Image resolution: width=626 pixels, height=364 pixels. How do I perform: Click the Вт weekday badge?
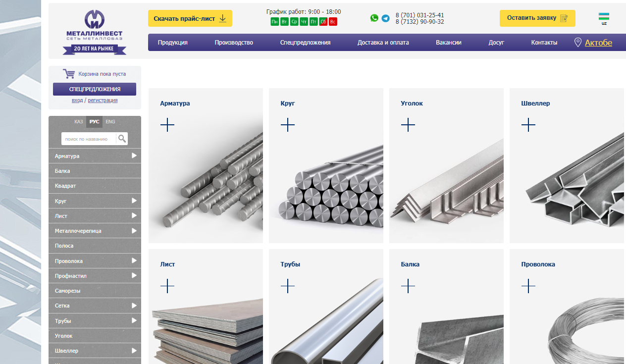pos(284,22)
